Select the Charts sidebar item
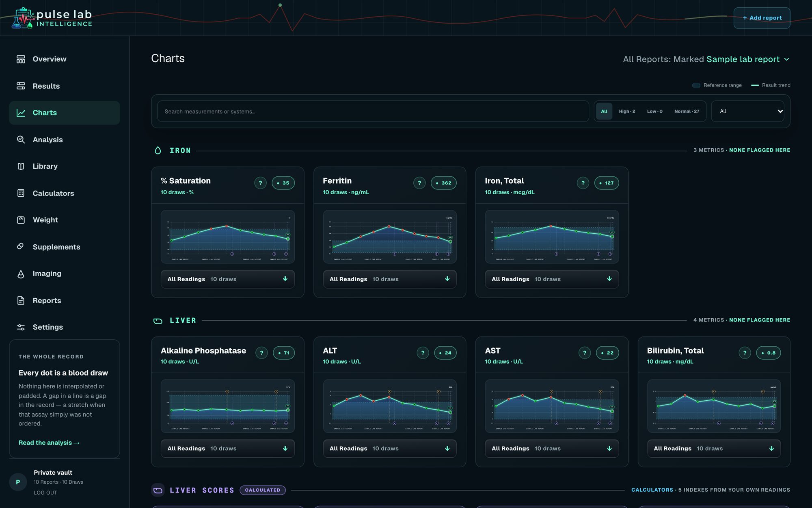Screen dimensions: 812x508 pyautogui.click(x=65, y=113)
